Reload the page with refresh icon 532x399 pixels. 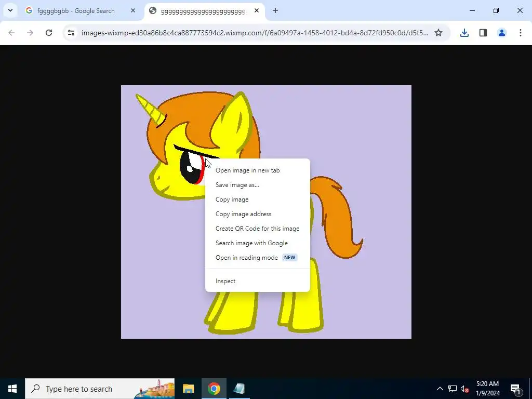pyautogui.click(x=49, y=33)
